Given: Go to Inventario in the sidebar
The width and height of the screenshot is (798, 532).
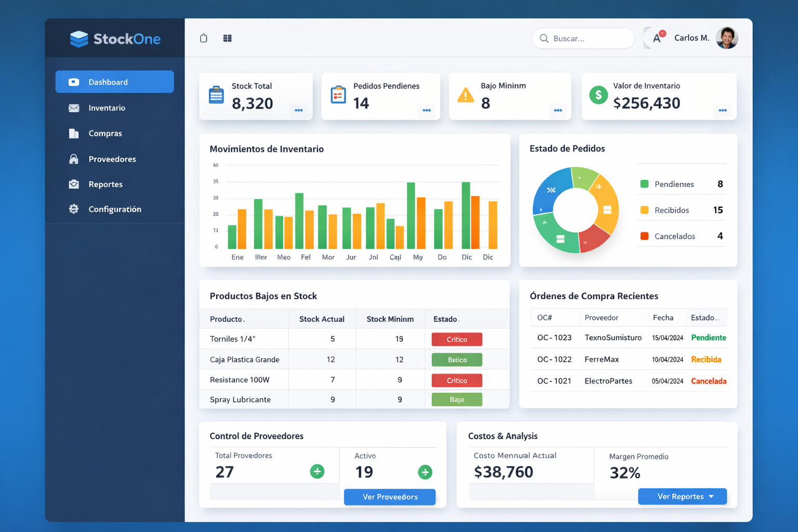Looking at the screenshot, I should (x=107, y=108).
